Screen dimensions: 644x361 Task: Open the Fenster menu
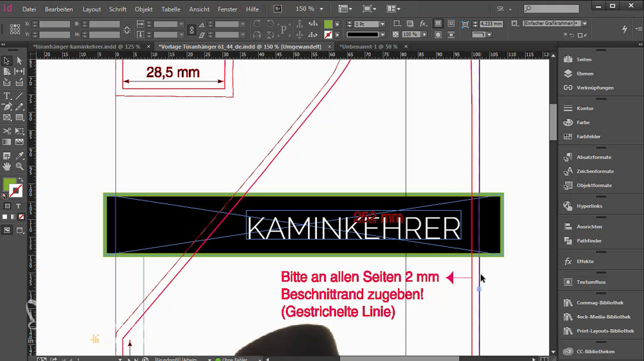(x=228, y=9)
